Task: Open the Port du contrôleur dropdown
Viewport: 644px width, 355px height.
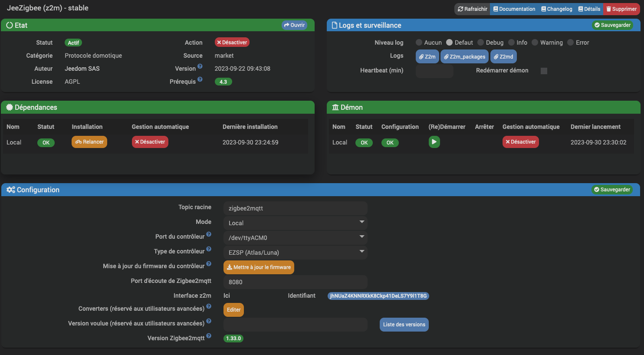Action: click(x=295, y=237)
